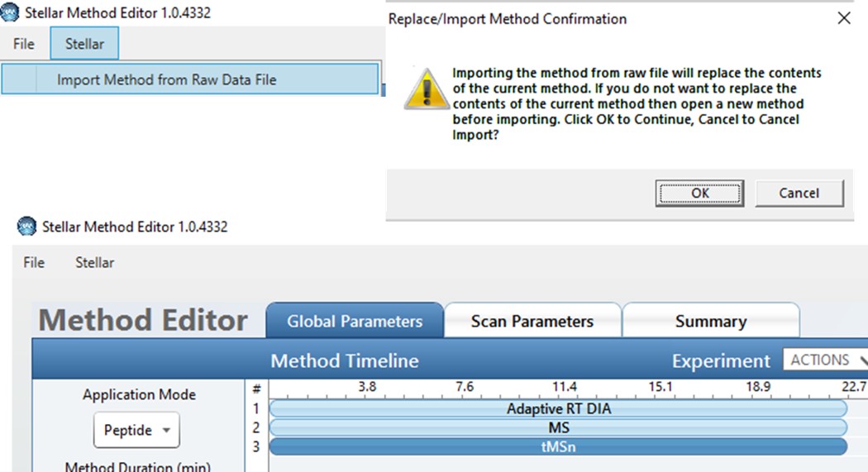This screenshot has width=868, height=472.
Task: Select the MS experiment bar in timeline
Action: (558, 427)
